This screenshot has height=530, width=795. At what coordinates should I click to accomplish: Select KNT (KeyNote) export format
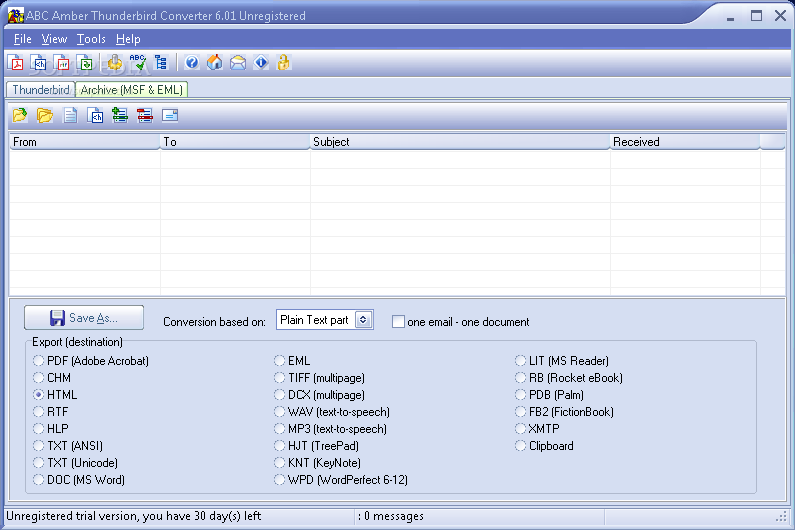317,463
